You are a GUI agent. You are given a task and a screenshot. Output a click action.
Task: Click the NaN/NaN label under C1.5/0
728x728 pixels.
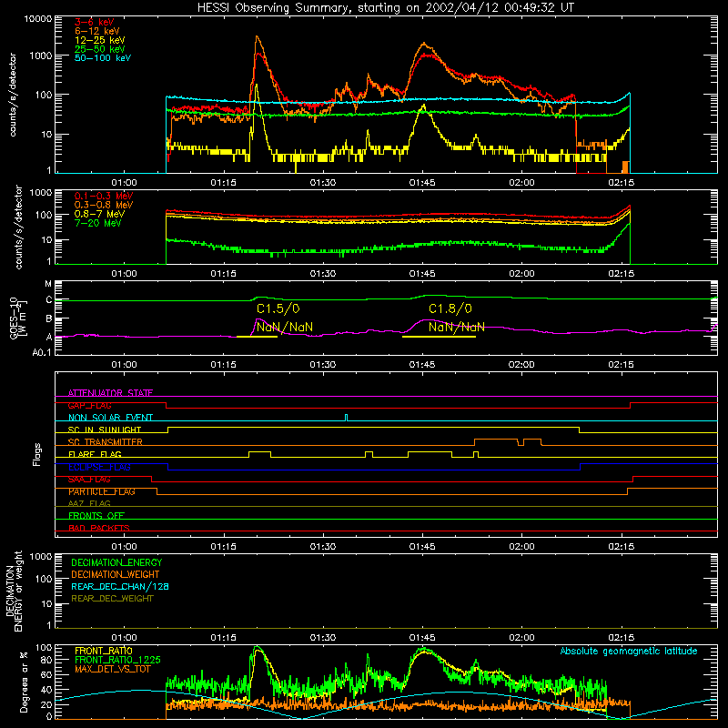click(x=285, y=327)
